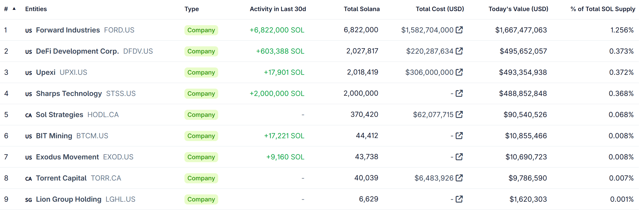644x210 pixels.
Task: Click Company badge in Upexi row
Action: [201, 72]
